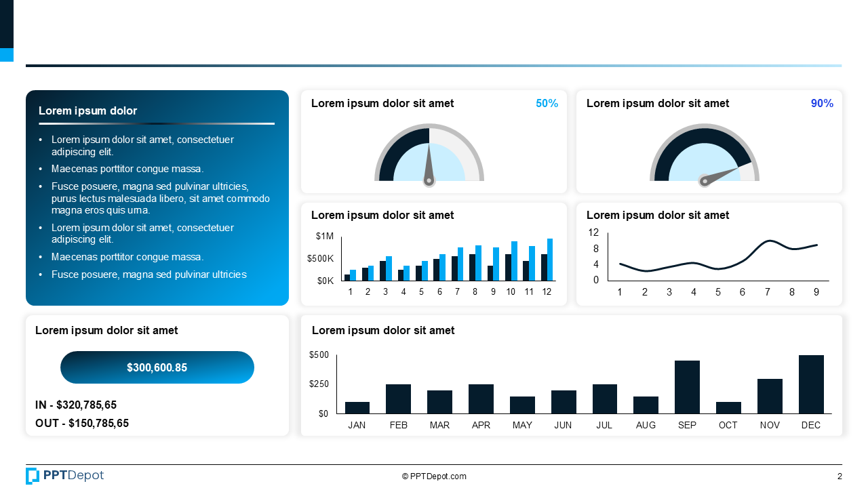Toggle the DEC bar in the bottom chart

811,383
